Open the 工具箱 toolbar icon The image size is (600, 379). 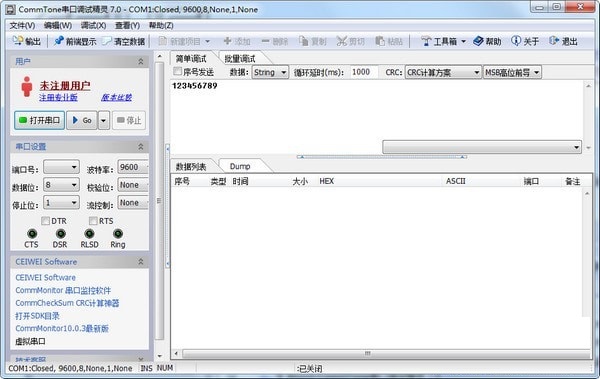(426, 41)
